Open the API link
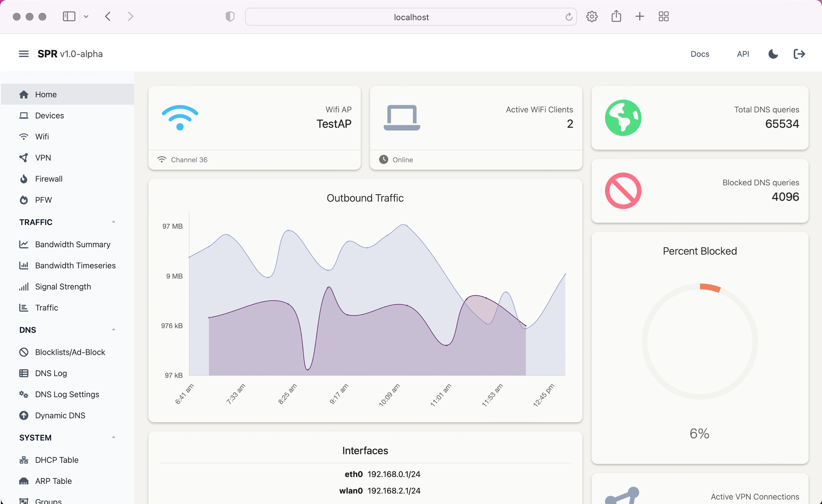Screen dimensions: 822x504 (x=743, y=54)
